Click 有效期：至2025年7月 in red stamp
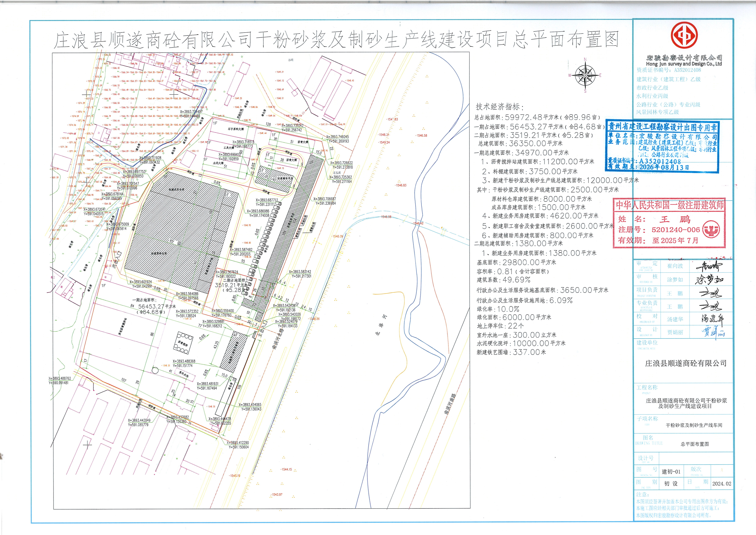Image resolution: width=756 pixels, height=535 pixels. point(658,240)
